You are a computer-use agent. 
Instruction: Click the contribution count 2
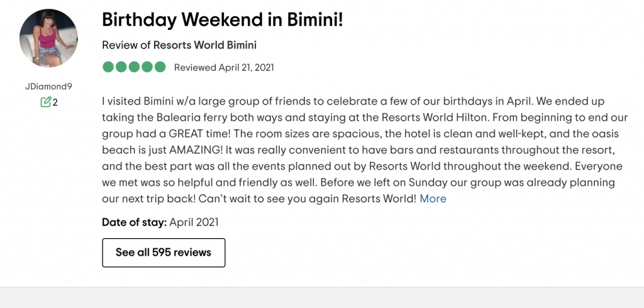coord(55,103)
